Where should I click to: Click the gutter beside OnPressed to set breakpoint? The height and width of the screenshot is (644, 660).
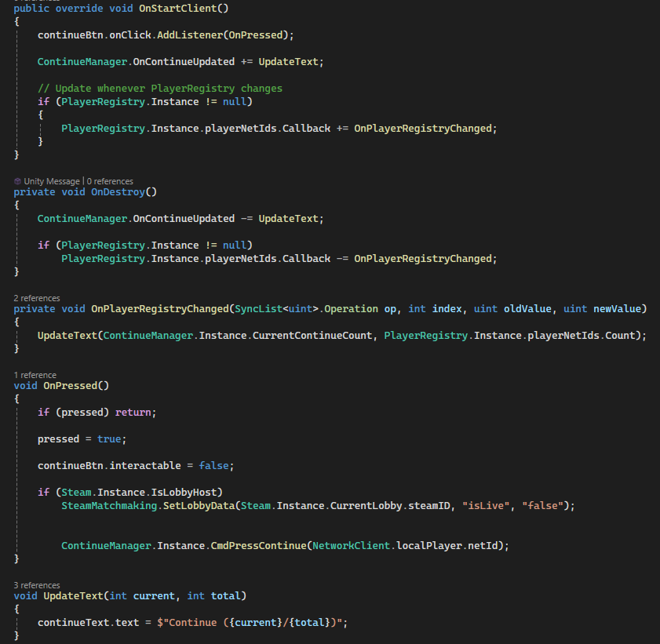[x=5, y=385]
